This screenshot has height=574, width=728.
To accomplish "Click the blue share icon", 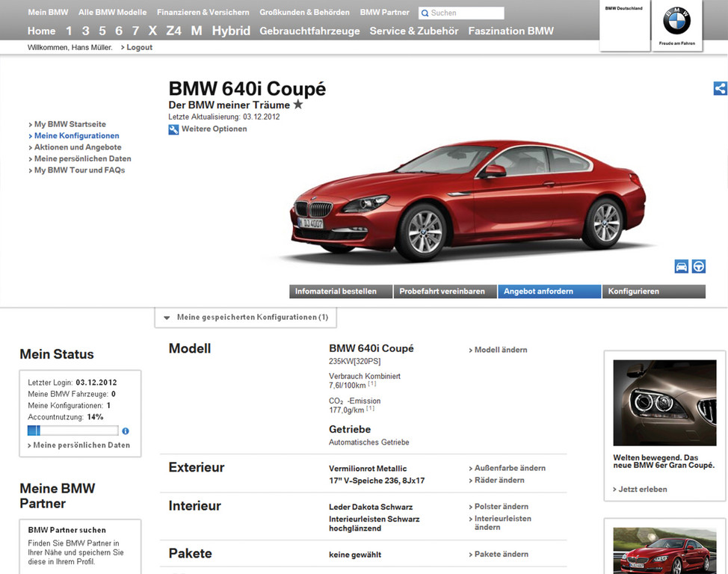I will coord(720,88).
